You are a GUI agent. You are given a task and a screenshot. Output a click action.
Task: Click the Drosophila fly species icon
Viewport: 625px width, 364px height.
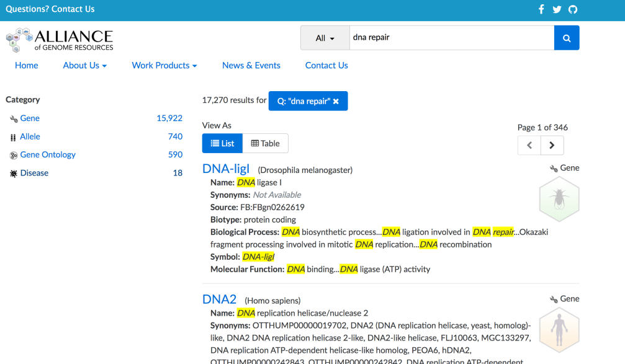point(559,199)
